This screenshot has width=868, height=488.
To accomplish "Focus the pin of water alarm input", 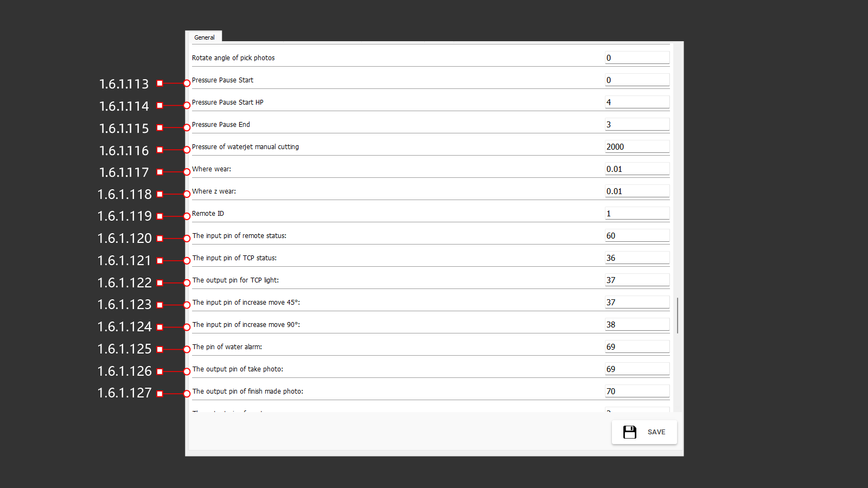I will [x=637, y=347].
